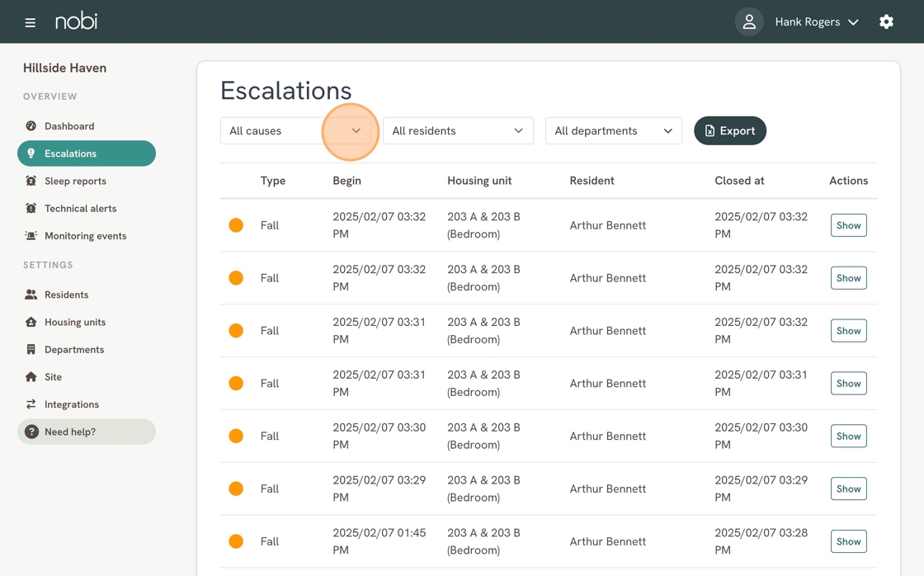Viewport: 924px width, 576px height.
Task: Click the Escalations lightbulb icon
Action: 31,153
